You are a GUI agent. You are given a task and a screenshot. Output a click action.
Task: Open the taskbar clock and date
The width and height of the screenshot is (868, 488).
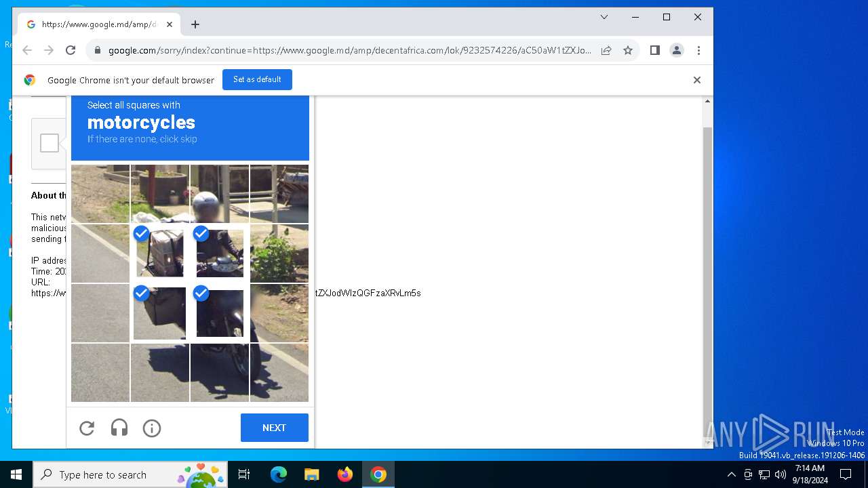coord(810,474)
